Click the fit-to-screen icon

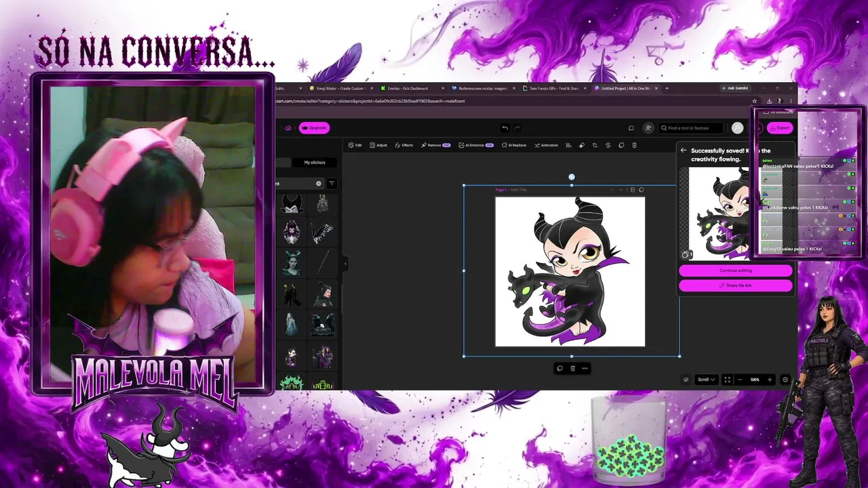727,380
